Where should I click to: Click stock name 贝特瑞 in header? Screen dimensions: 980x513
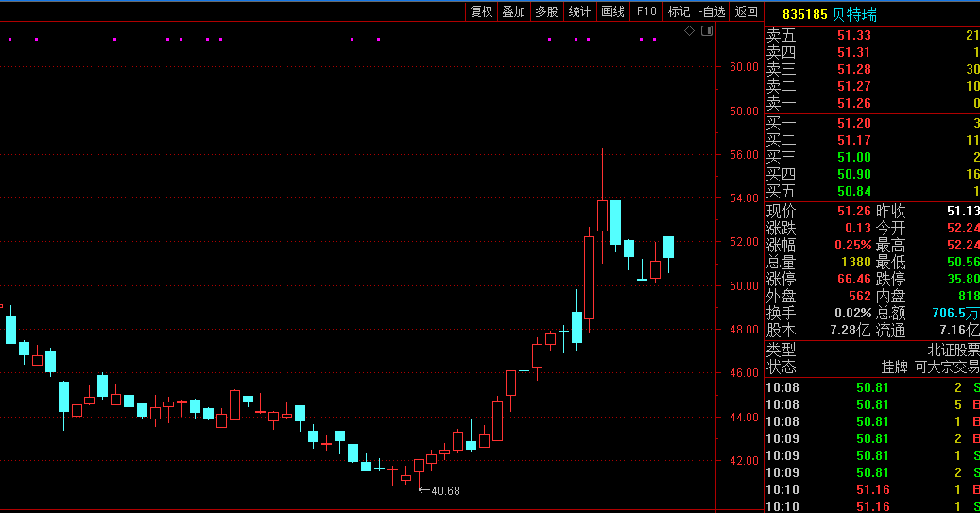click(x=854, y=15)
